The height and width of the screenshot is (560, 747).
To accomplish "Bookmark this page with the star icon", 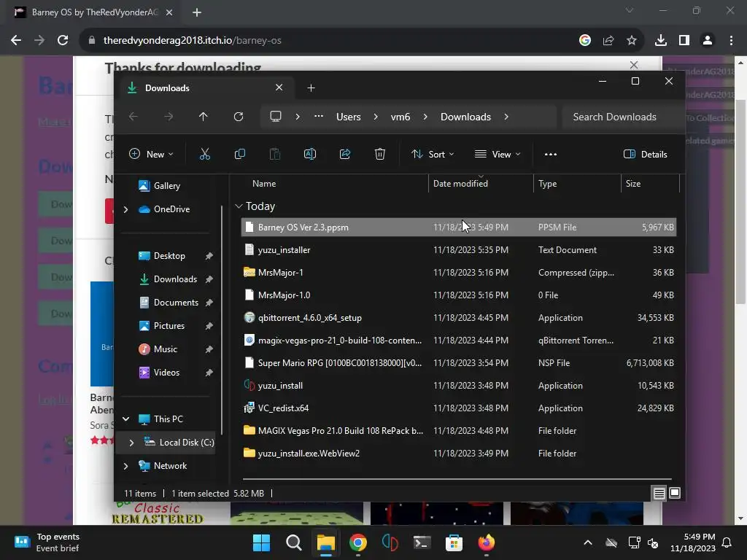I will tap(632, 41).
